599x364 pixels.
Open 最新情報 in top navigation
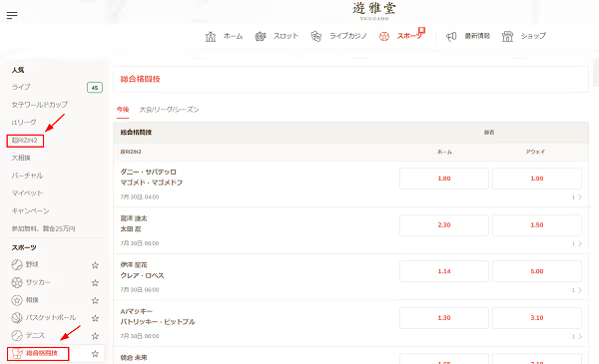pyautogui.click(x=477, y=36)
